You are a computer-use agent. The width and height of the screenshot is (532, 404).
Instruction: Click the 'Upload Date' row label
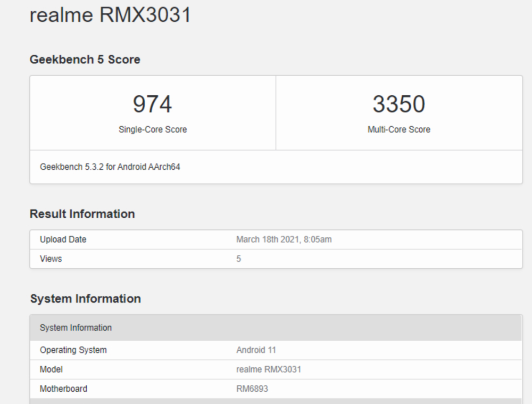point(63,240)
